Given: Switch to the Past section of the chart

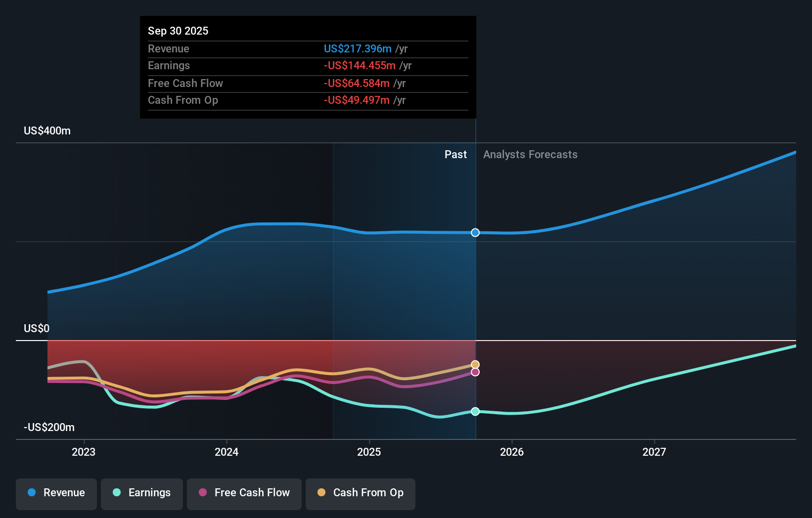Looking at the screenshot, I should click(x=455, y=154).
